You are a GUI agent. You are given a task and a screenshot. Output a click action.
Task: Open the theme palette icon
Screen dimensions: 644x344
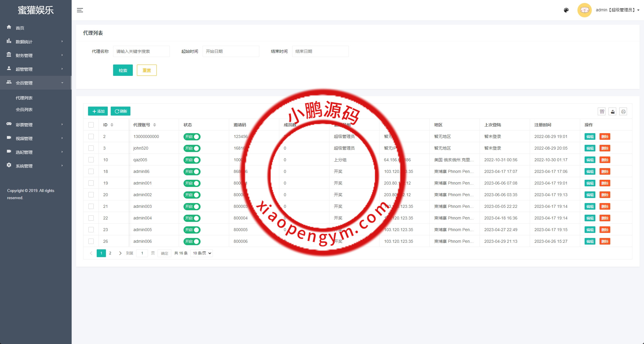pyautogui.click(x=566, y=10)
